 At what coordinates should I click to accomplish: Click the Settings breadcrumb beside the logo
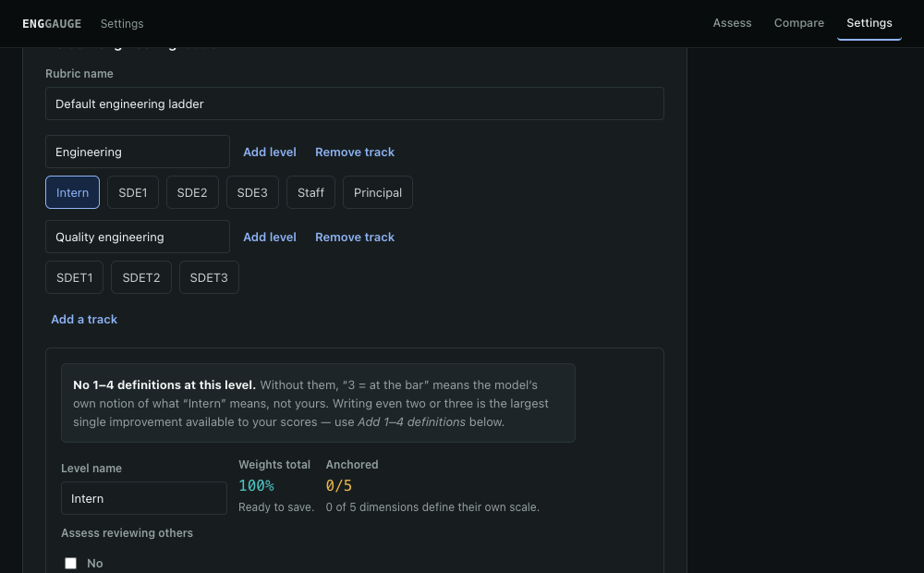(x=122, y=24)
